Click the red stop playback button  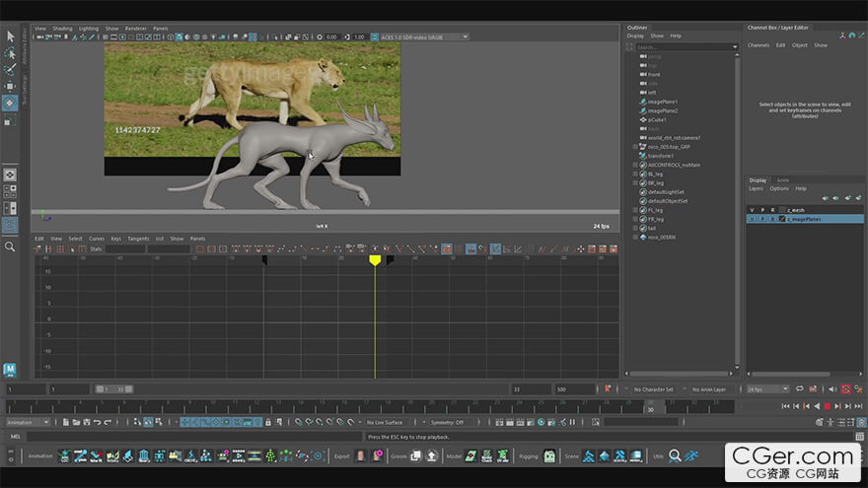pyautogui.click(x=827, y=405)
